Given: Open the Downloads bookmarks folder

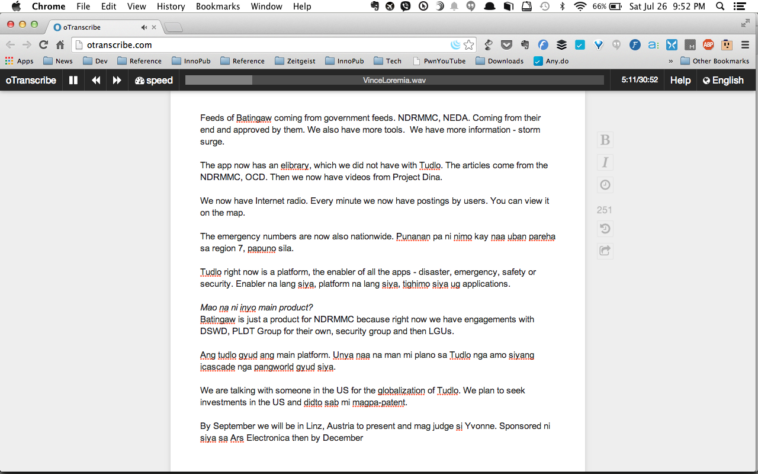Looking at the screenshot, I should click(499, 61).
